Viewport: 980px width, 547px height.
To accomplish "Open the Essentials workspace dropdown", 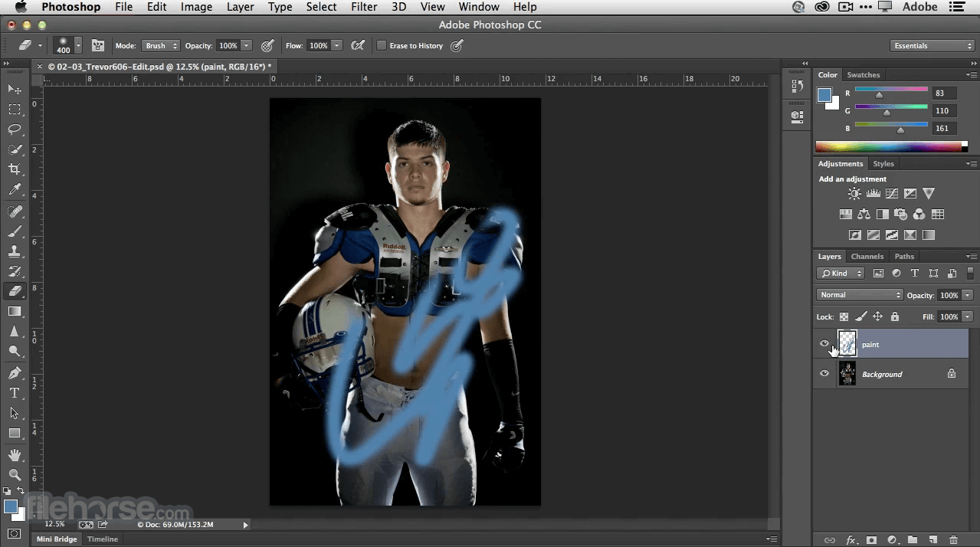I will (932, 46).
